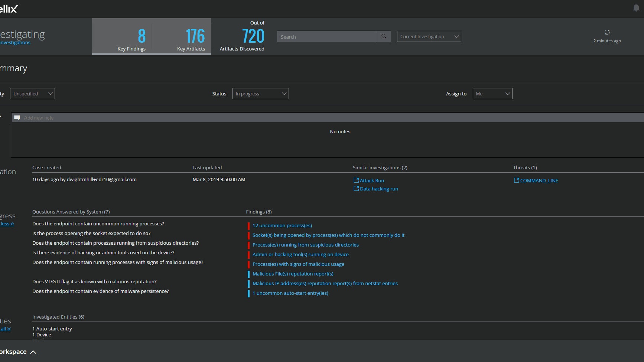Click the Search input field
Viewport: 644px width, 362px height.
click(x=327, y=36)
